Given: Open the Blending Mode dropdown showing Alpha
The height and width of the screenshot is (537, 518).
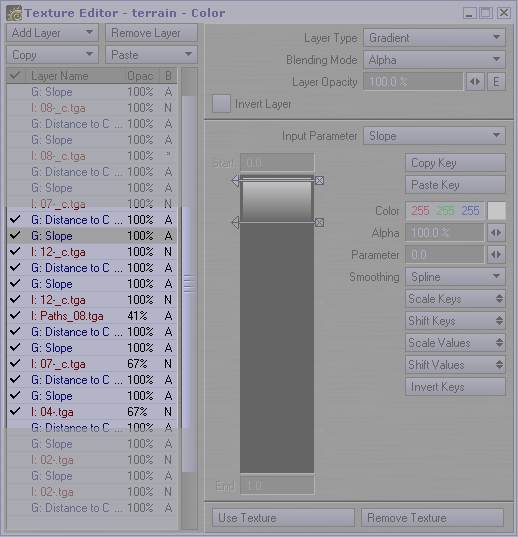Looking at the screenshot, I should coord(434,60).
